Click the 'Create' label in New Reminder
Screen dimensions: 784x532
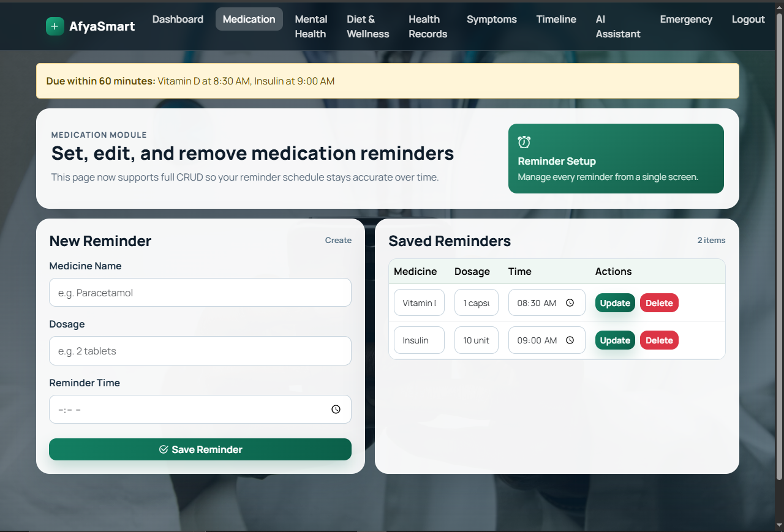tap(338, 240)
